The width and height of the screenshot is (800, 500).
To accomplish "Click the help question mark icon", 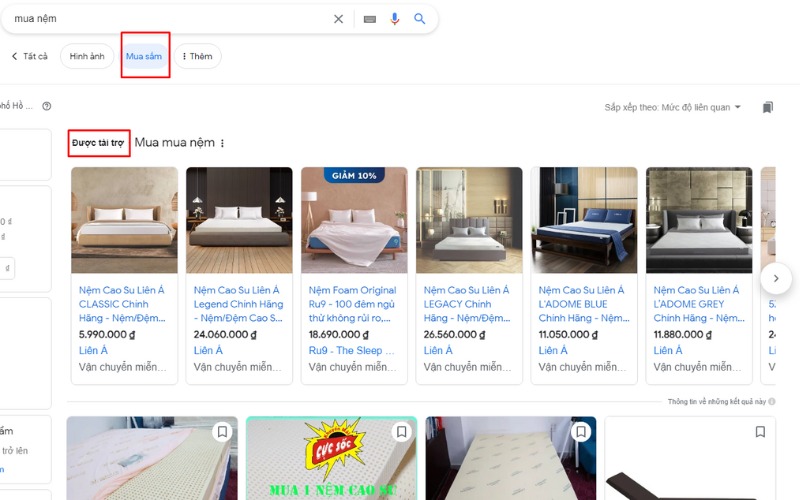I will click(47, 106).
